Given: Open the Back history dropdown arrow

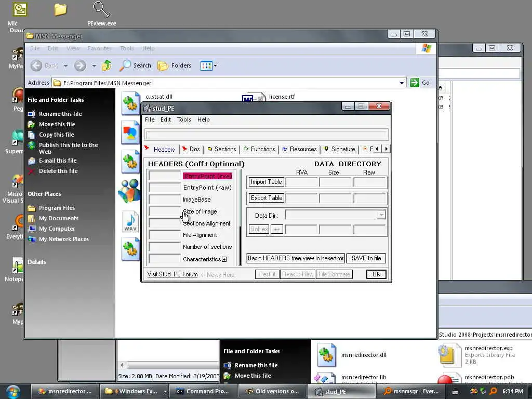Looking at the screenshot, I should (x=65, y=65).
